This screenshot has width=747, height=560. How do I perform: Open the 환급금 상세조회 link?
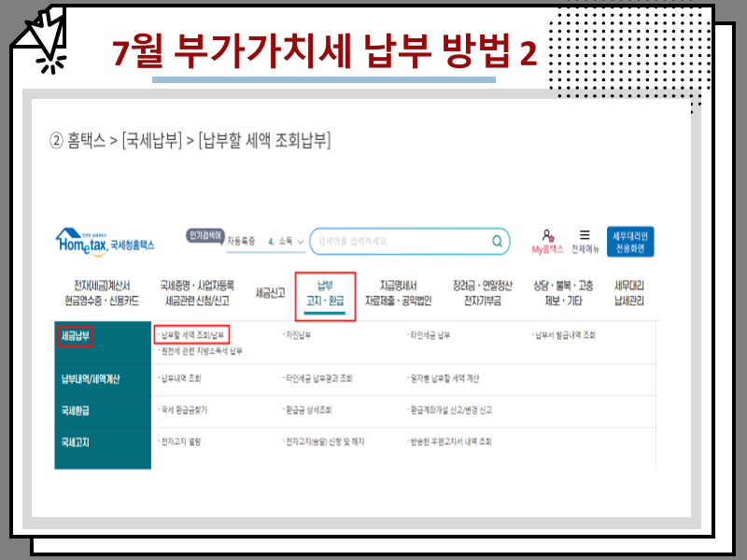click(308, 410)
